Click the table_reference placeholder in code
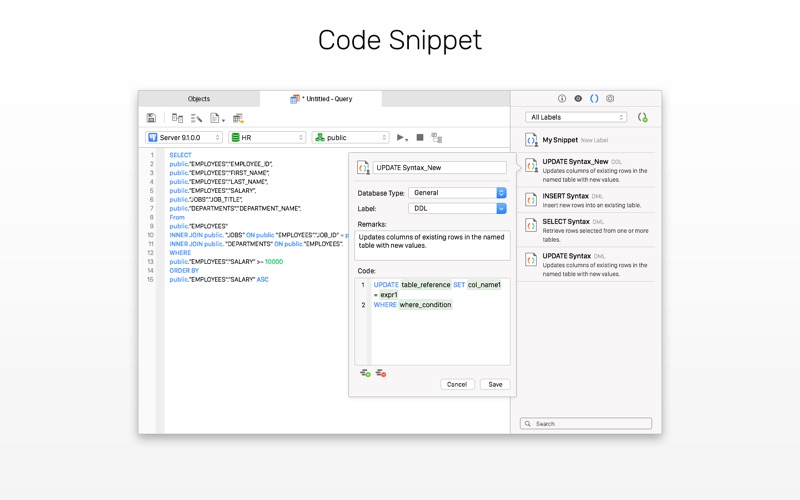 point(426,285)
